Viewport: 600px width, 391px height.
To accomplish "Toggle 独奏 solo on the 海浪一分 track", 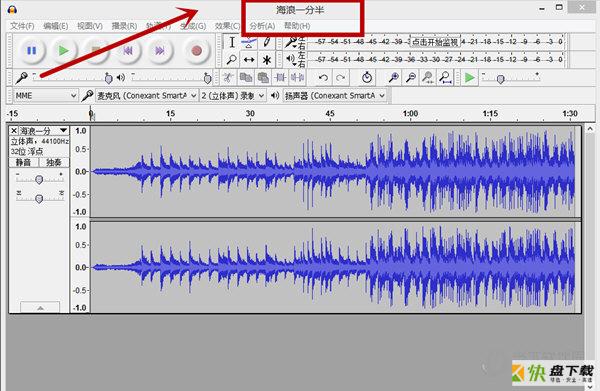I will pyautogui.click(x=54, y=162).
